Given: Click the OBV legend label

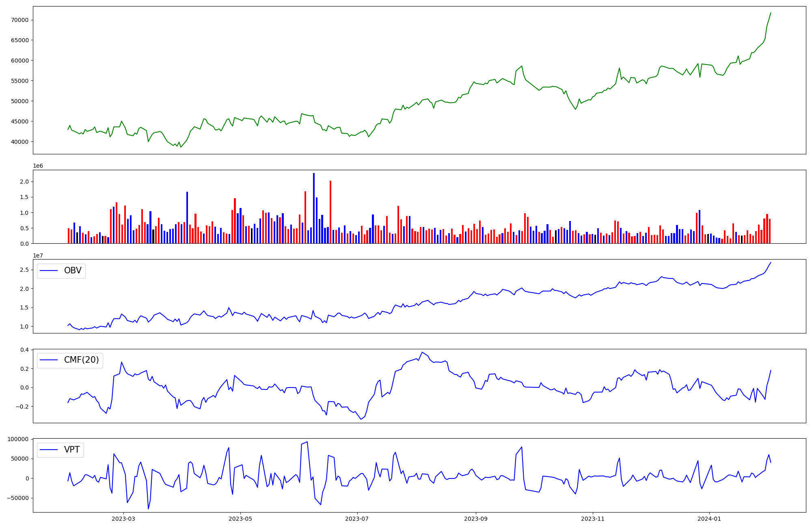Looking at the screenshot, I should [73, 270].
